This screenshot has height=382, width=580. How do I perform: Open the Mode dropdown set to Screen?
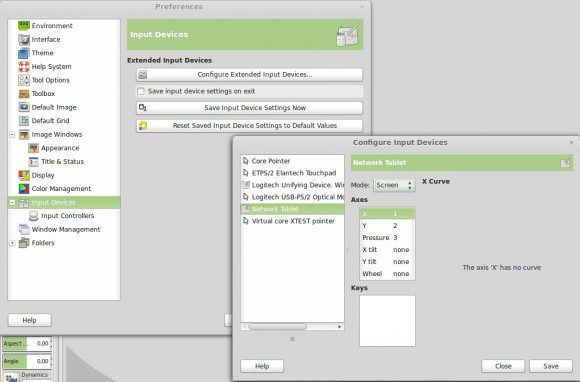[x=394, y=185]
